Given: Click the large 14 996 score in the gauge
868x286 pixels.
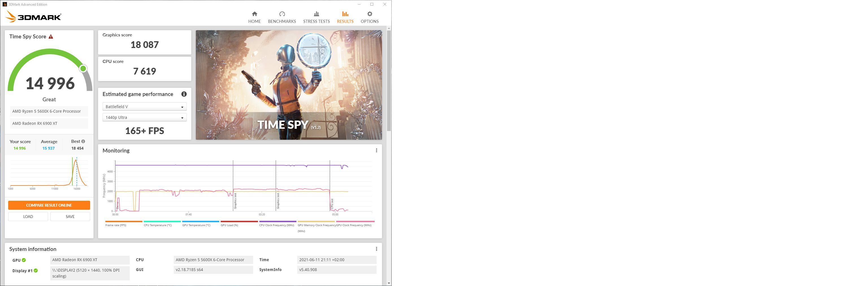Looking at the screenshot, I should (50, 83).
